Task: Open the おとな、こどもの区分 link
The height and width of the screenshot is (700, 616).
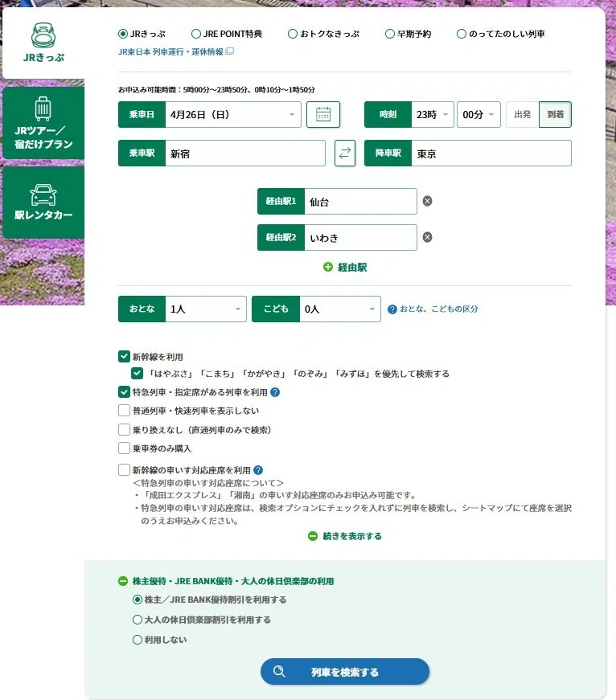Action: click(x=438, y=309)
